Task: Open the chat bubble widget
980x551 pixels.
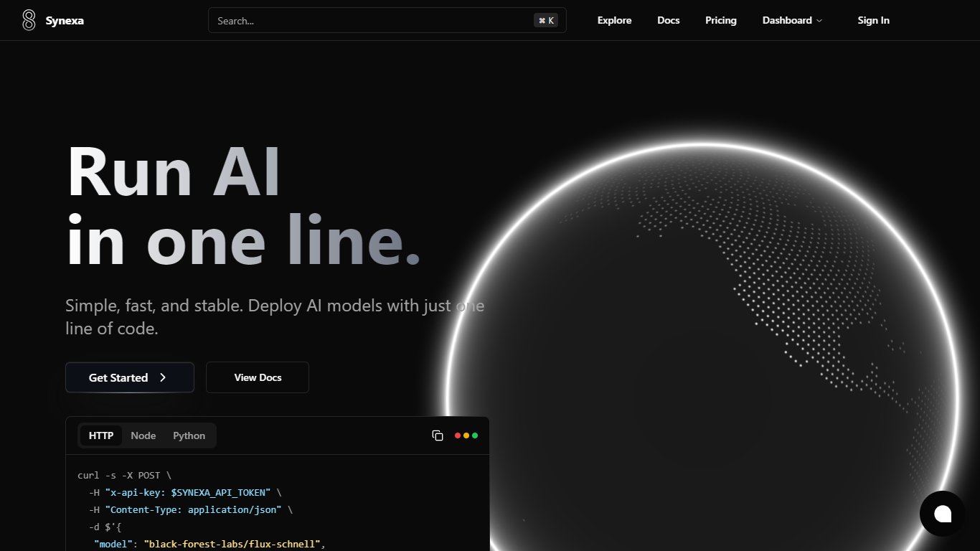Action: pos(943,514)
